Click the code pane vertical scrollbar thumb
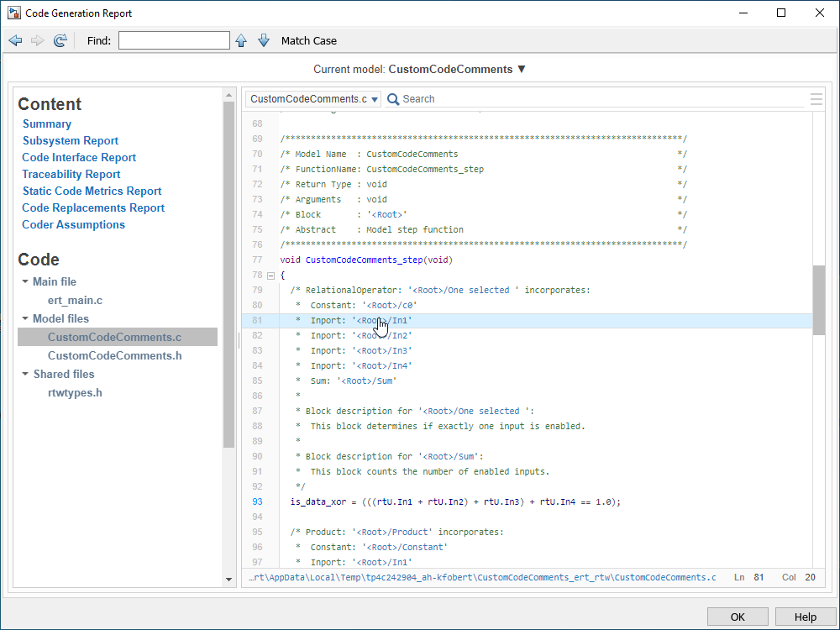This screenshot has height=630, width=840. pyautogui.click(x=818, y=300)
